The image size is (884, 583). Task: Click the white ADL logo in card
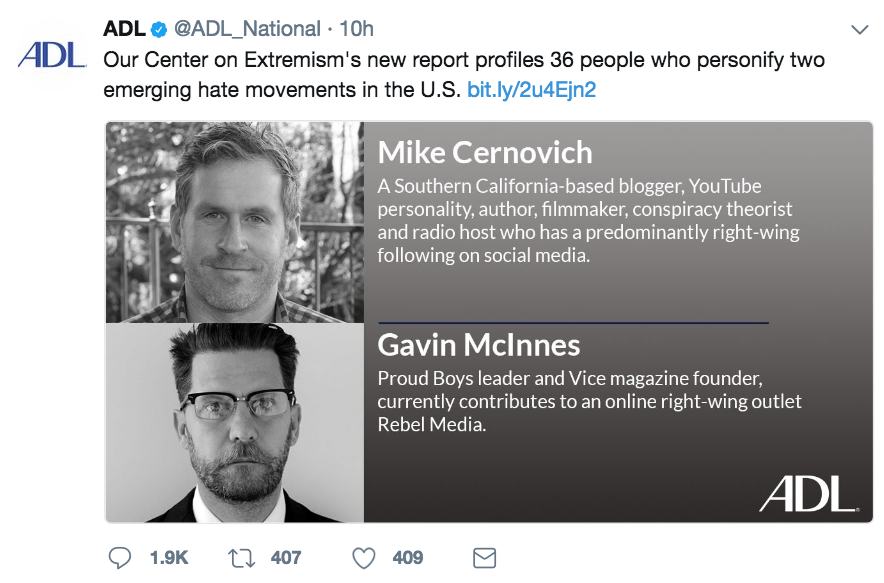click(807, 493)
